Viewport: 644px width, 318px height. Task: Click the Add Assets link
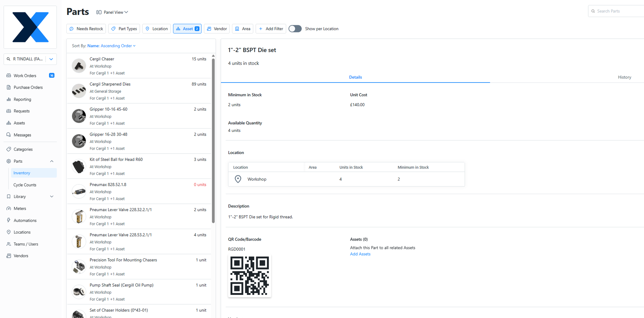(x=360, y=254)
